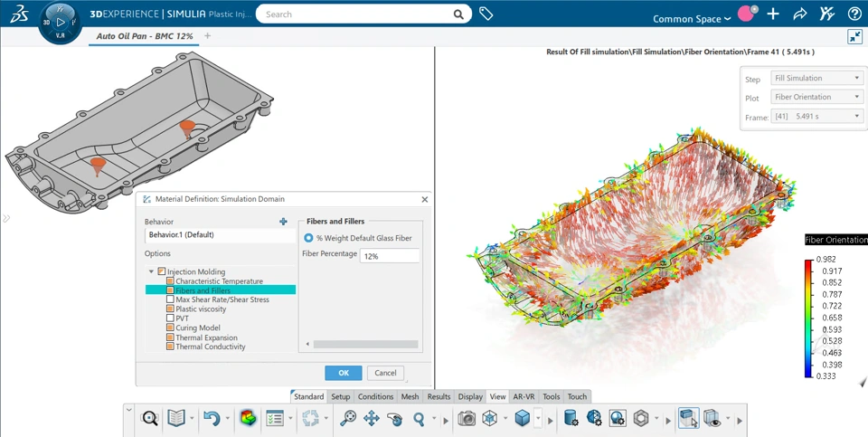Click the Fiber Percentage input field

tap(390, 255)
